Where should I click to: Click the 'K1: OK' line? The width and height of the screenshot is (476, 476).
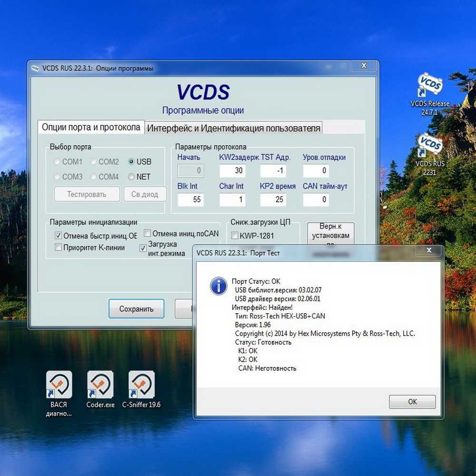click(248, 351)
